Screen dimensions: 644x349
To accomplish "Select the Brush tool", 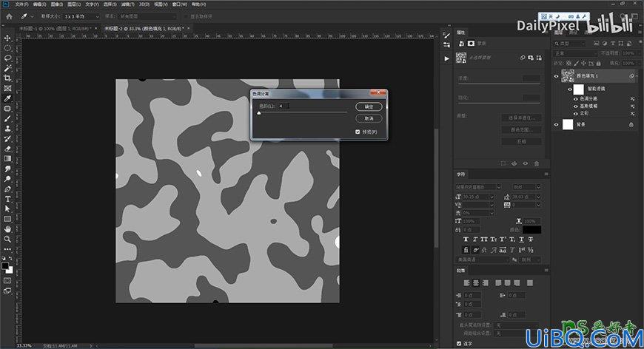I will point(7,118).
